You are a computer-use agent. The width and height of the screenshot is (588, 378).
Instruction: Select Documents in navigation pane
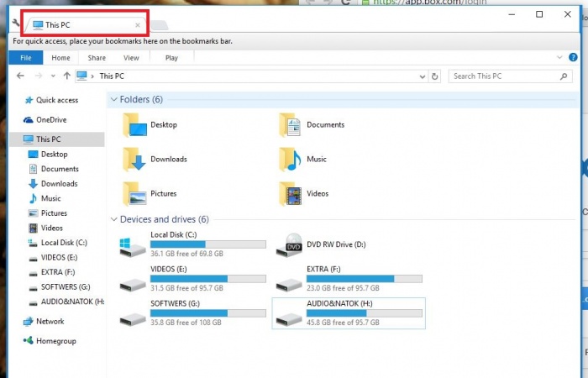(54, 169)
